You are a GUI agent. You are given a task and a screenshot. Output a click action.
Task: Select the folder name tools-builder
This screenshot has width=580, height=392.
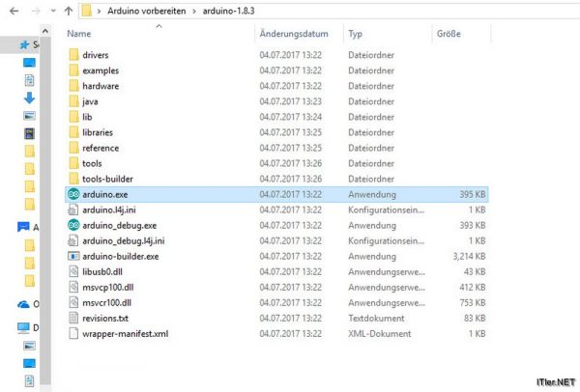(107, 179)
